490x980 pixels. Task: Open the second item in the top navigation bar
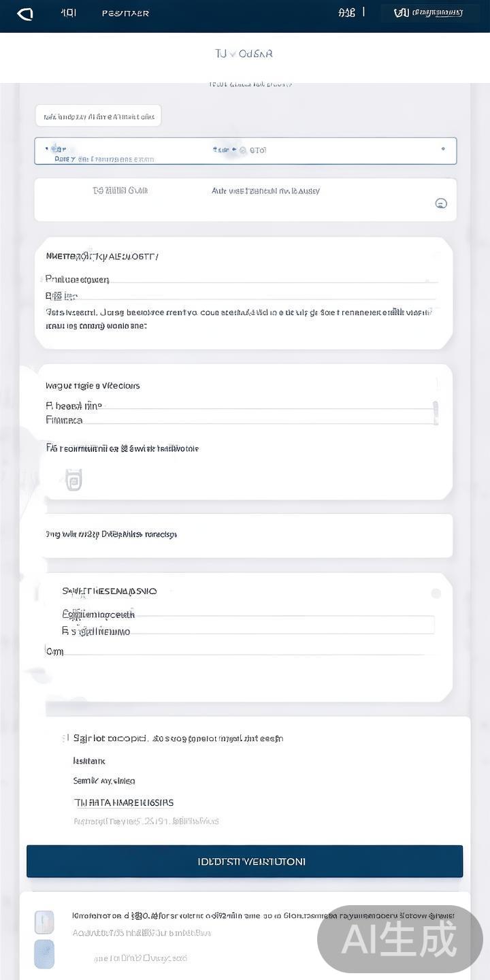click(68, 13)
